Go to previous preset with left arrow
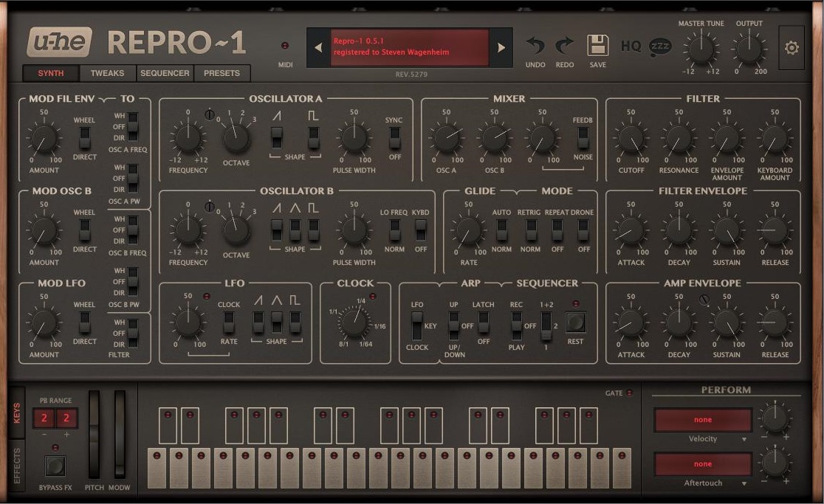 pyautogui.click(x=318, y=48)
